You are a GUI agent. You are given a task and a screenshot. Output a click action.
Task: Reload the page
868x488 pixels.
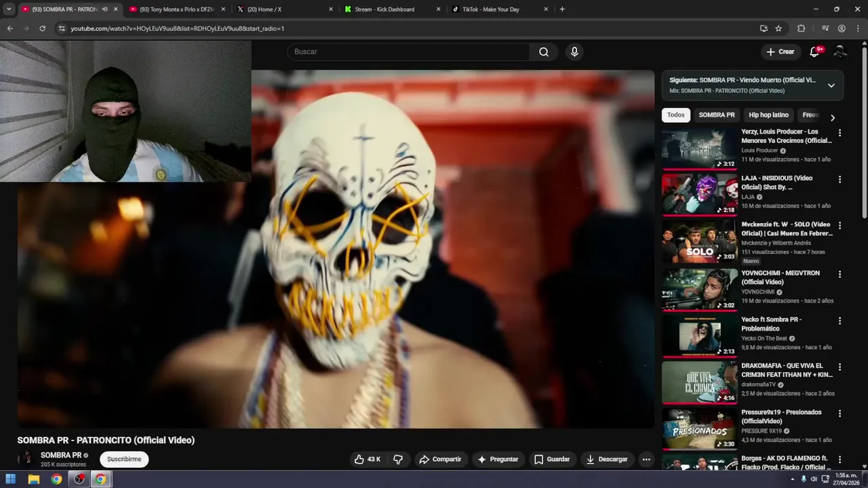point(42,28)
